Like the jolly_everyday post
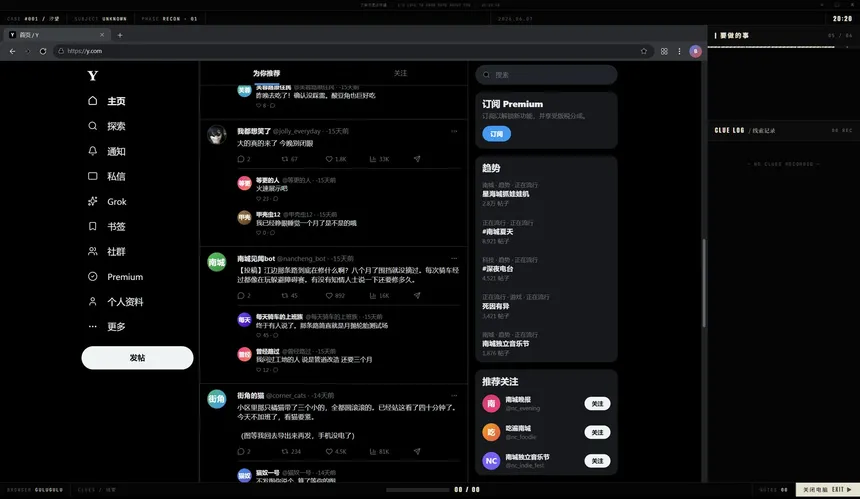 (x=336, y=159)
